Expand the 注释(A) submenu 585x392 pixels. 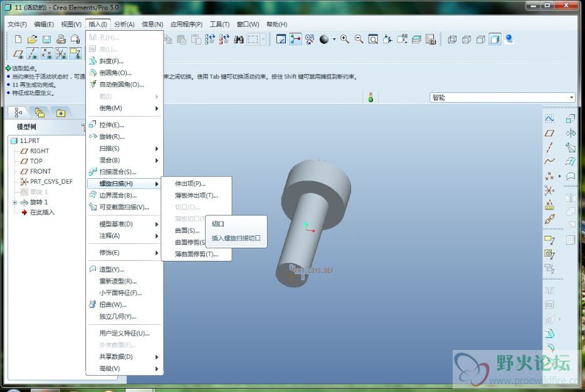(x=125, y=236)
